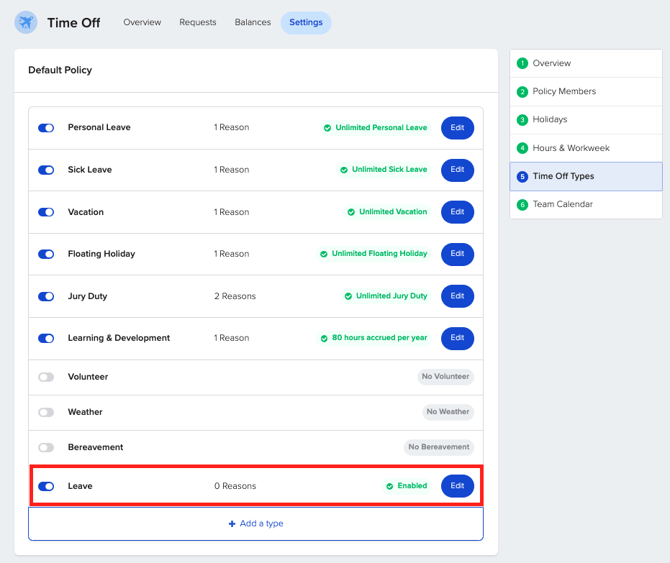
Task: Click the step 2 Policy Members circle icon
Action: 522,91
